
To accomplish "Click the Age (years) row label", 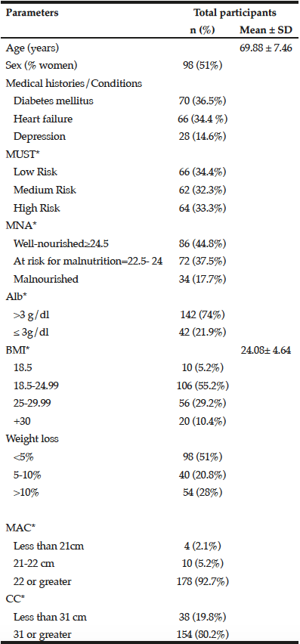I will [32, 48].
